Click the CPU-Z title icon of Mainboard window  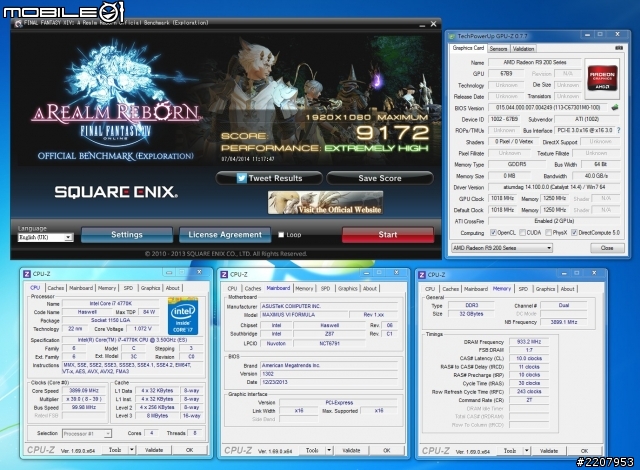coord(224,275)
